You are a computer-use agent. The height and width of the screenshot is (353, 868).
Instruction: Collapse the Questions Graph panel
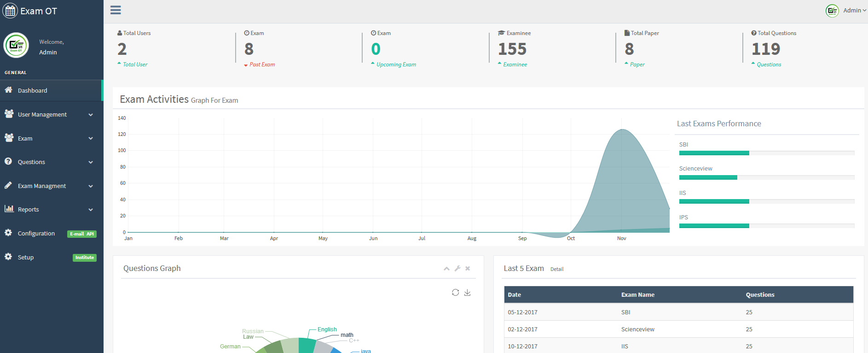tap(446, 269)
